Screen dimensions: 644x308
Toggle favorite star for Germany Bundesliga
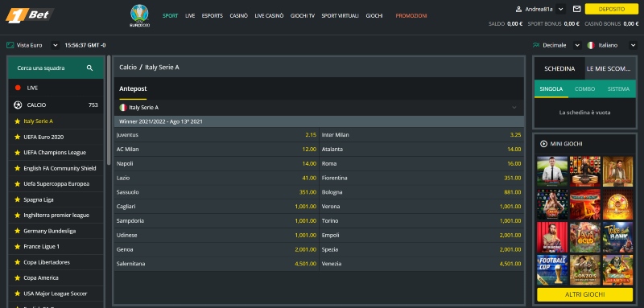coord(17,231)
